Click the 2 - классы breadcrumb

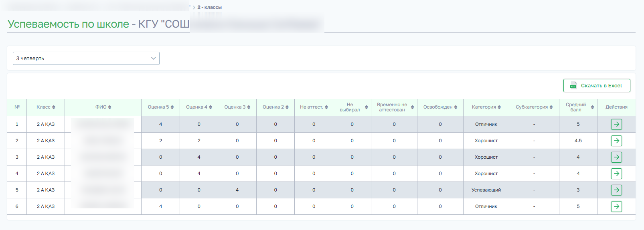click(x=209, y=7)
